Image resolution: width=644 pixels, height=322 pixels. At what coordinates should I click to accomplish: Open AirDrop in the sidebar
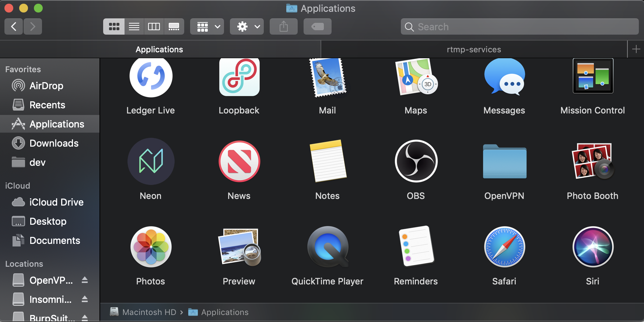click(x=50, y=86)
